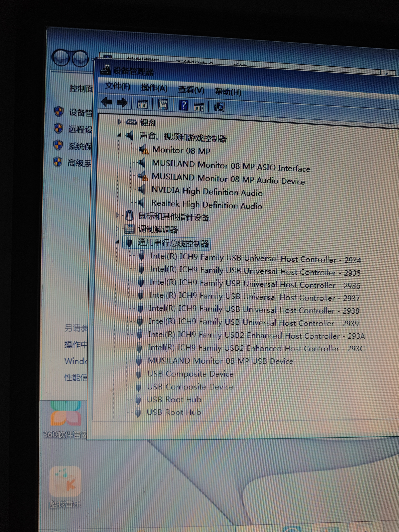This screenshot has width=399, height=532.
Task: Click Show/Hide console tree toolbar icon
Action: [142, 104]
